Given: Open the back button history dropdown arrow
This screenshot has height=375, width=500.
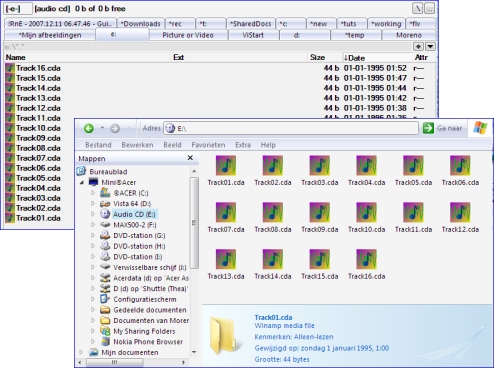Looking at the screenshot, I should point(102,128).
